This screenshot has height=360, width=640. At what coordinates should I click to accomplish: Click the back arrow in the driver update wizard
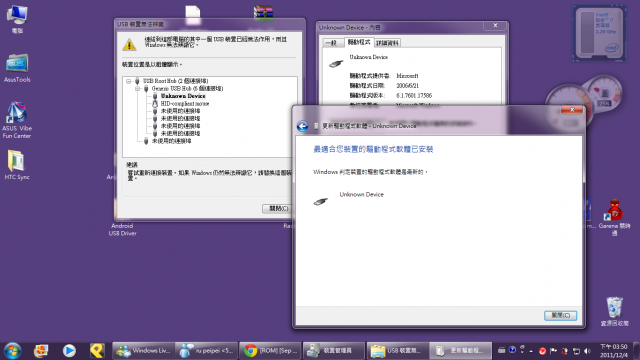302,126
